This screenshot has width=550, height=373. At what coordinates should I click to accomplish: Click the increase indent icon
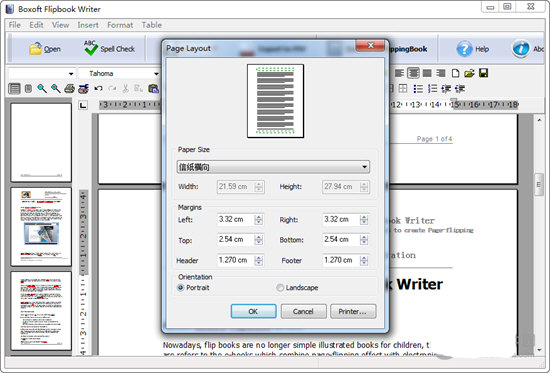click(460, 88)
